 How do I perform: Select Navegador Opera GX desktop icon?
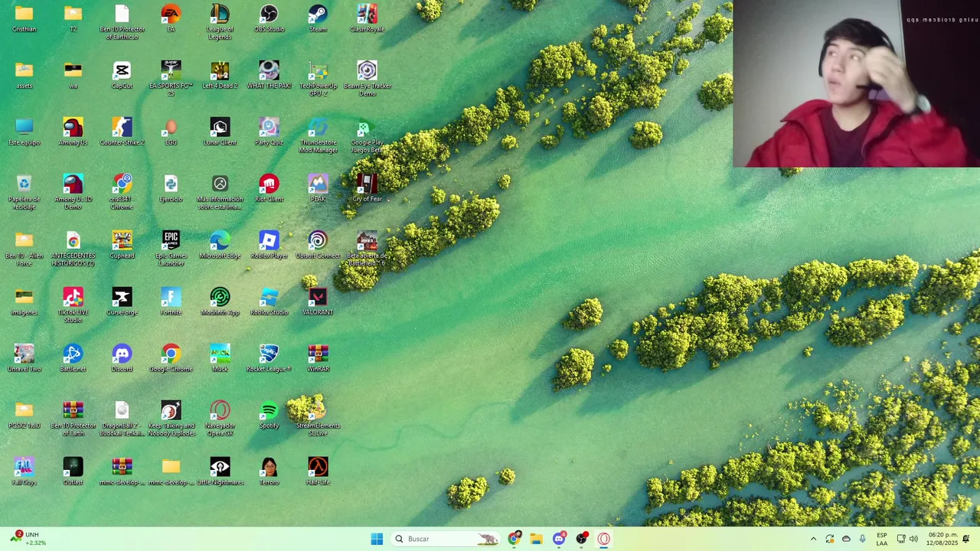coord(220,419)
